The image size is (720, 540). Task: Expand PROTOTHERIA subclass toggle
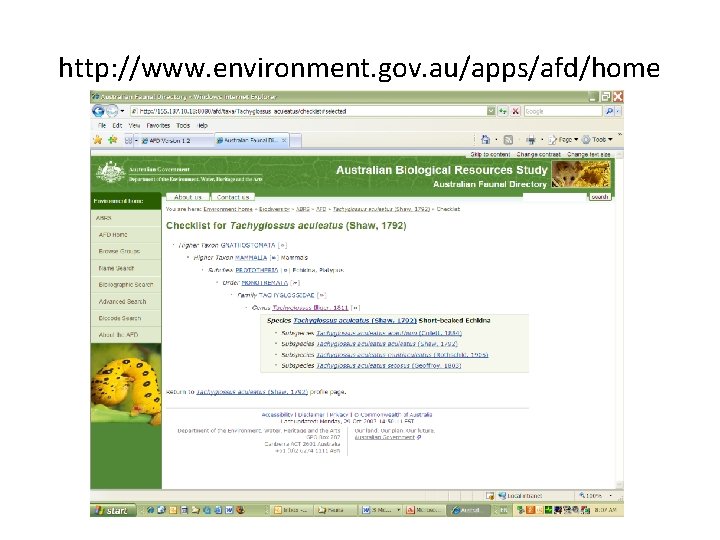tap(285, 270)
